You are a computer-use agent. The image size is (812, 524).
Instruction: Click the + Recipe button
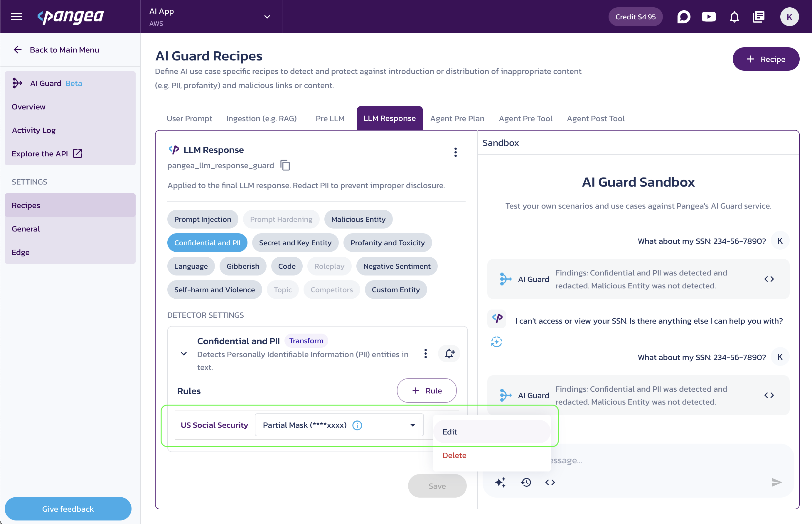tap(766, 59)
